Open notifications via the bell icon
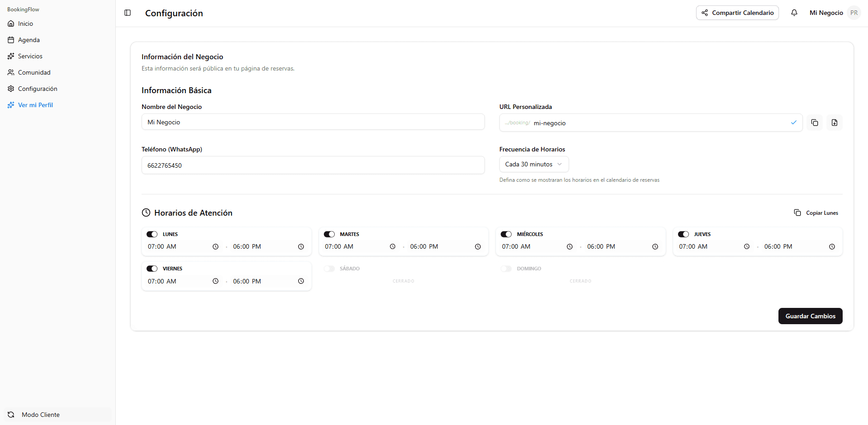Image resolution: width=868 pixels, height=425 pixels. (x=794, y=13)
